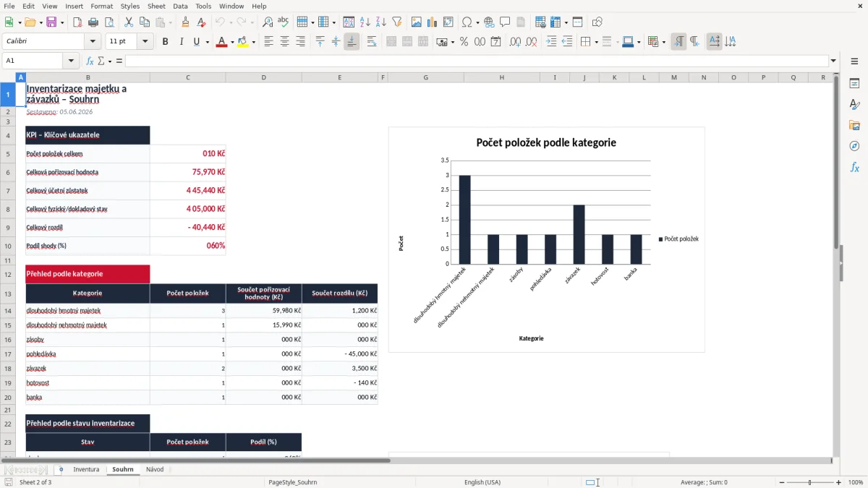Click Sort Ascending icon
The height and width of the screenshot is (488, 868).
coord(365,22)
